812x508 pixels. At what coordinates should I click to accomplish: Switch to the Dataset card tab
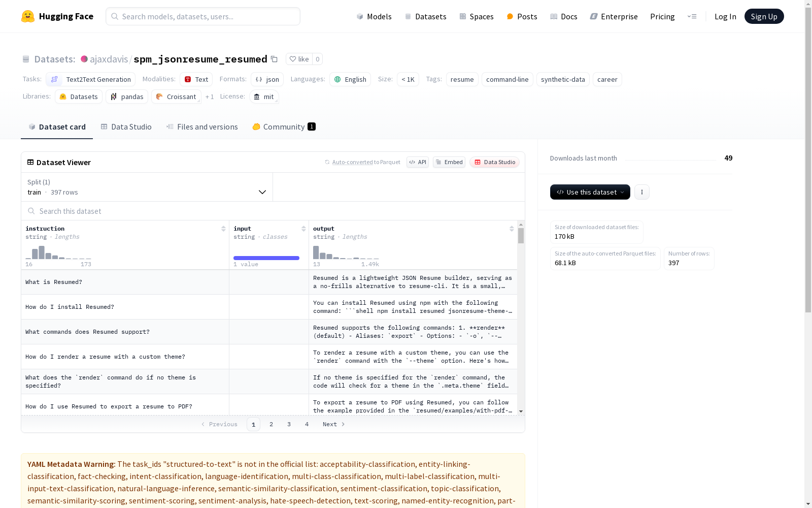tap(57, 126)
